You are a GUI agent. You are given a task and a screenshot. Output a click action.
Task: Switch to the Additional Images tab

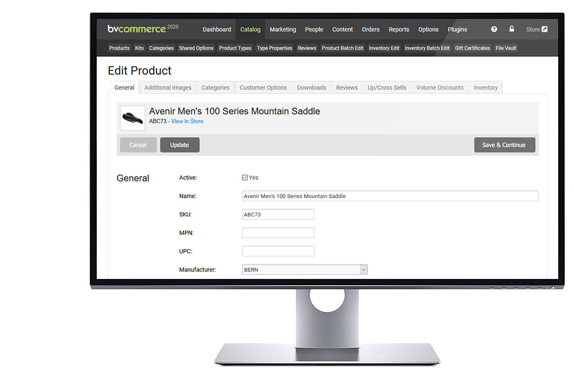(168, 88)
